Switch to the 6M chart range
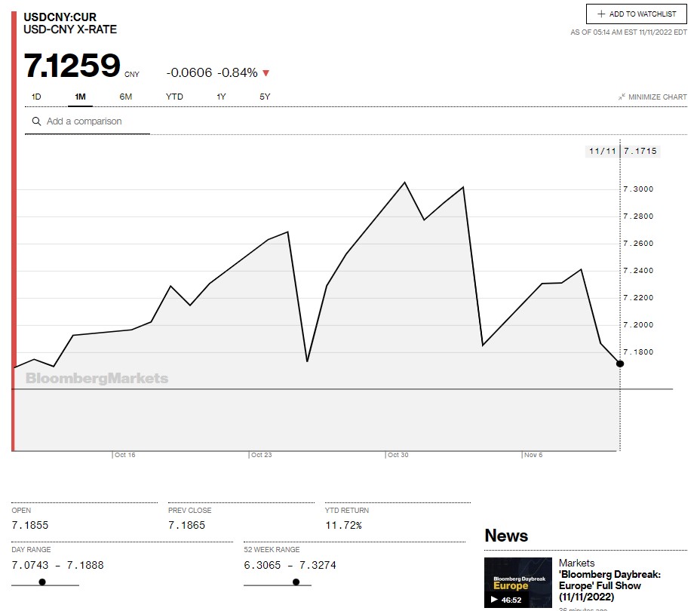This screenshot has width=700, height=611. coord(125,97)
